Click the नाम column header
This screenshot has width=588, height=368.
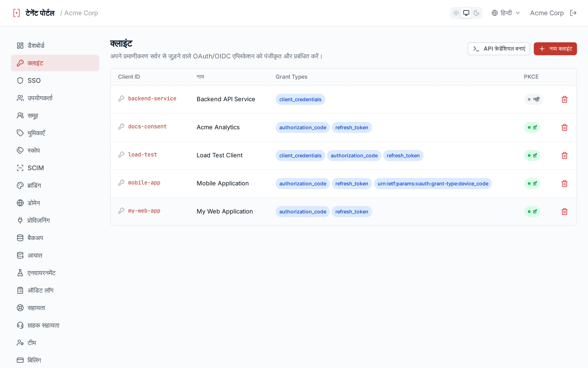coord(200,77)
